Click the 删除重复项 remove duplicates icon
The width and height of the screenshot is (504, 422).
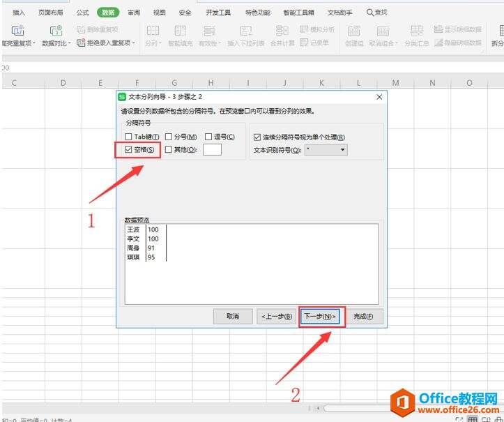click(x=81, y=29)
